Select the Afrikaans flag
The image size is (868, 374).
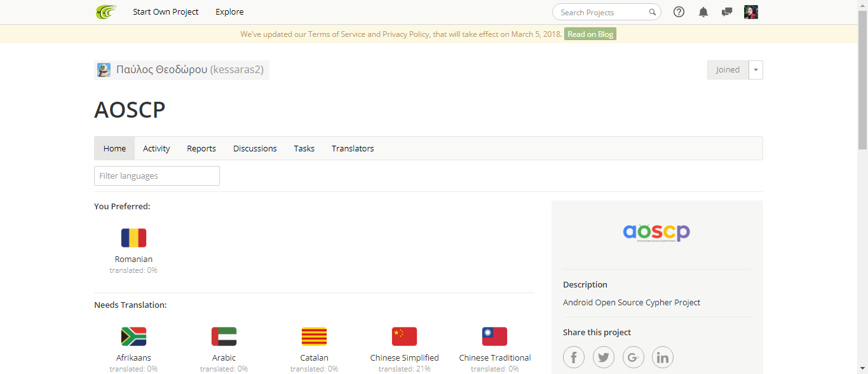(x=133, y=336)
